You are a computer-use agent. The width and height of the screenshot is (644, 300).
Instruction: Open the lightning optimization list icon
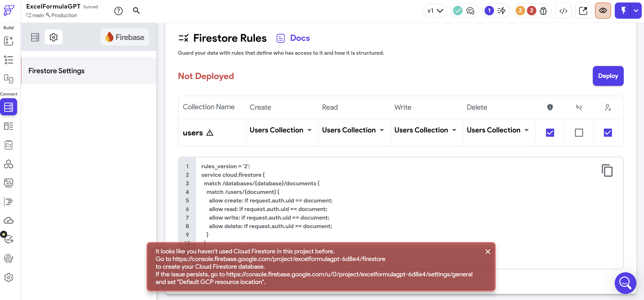coord(501,11)
